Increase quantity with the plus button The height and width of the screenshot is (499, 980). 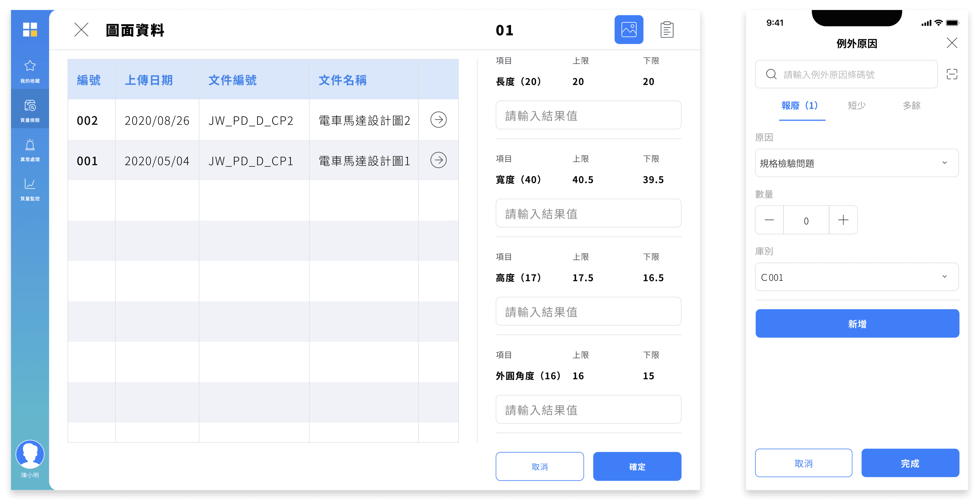(843, 220)
